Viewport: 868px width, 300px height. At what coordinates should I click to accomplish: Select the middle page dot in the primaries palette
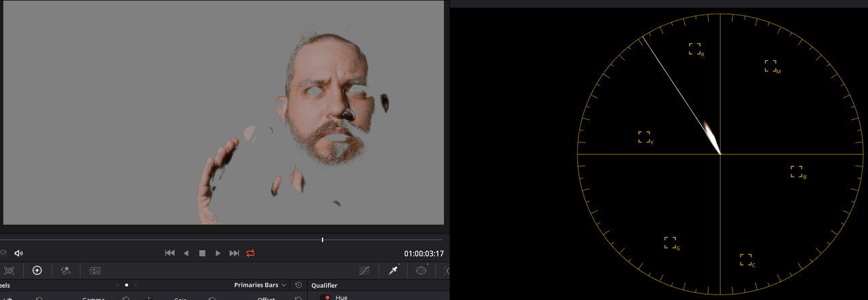click(126, 285)
